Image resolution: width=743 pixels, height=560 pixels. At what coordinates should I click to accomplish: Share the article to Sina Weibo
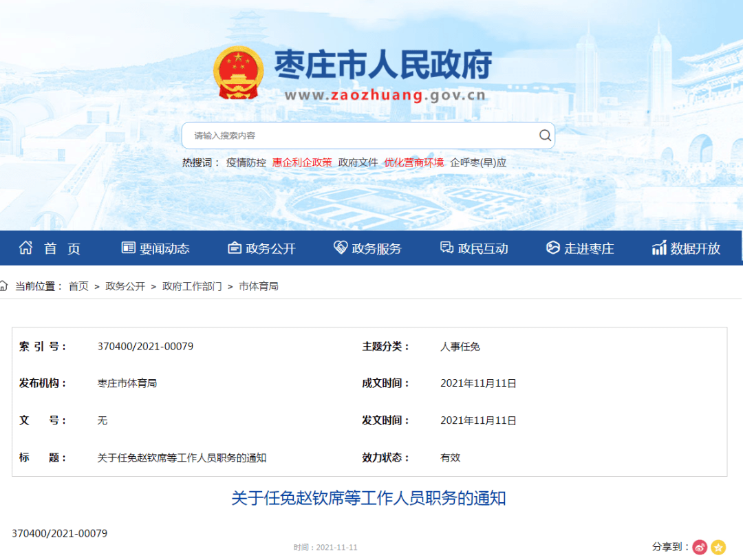click(x=700, y=547)
